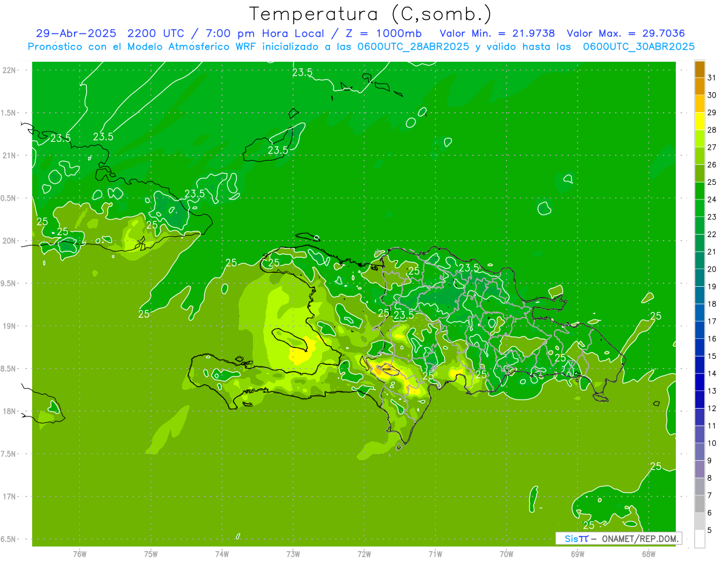This screenshot has width=728, height=562.
Task: Select the pressure level "Z = 1000mb"
Action: click(385, 33)
